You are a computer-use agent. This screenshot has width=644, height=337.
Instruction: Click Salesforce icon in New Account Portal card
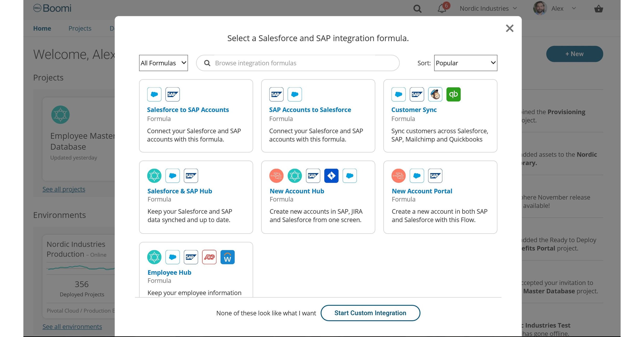(x=417, y=176)
